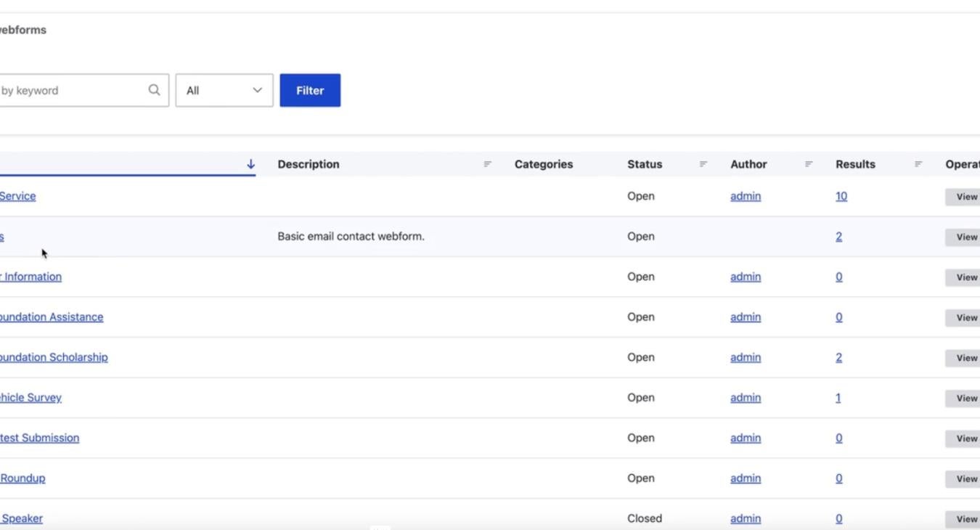Open the Foundation Scholarship webform link
This screenshot has width=980, height=530.
coord(54,357)
